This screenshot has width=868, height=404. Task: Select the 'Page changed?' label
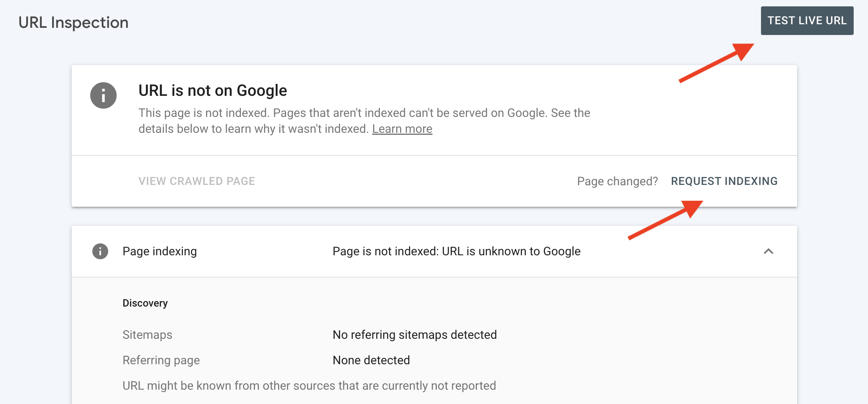(x=617, y=181)
